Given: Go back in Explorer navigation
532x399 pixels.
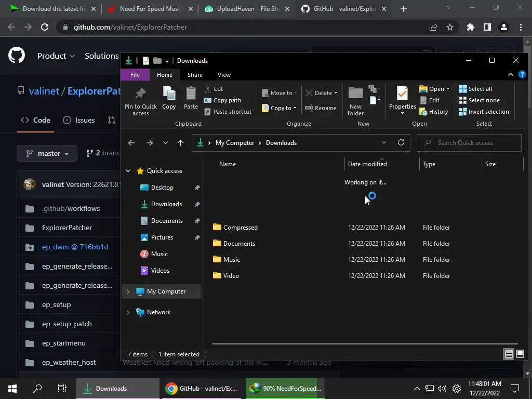Looking at the screenshot, I should pos(131,143).
